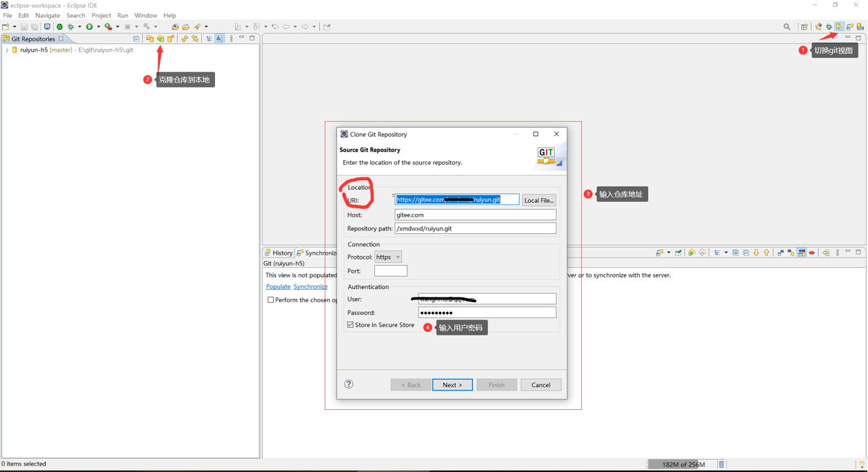Click the search magnifier in toolbar

click(x=787, y=26)
